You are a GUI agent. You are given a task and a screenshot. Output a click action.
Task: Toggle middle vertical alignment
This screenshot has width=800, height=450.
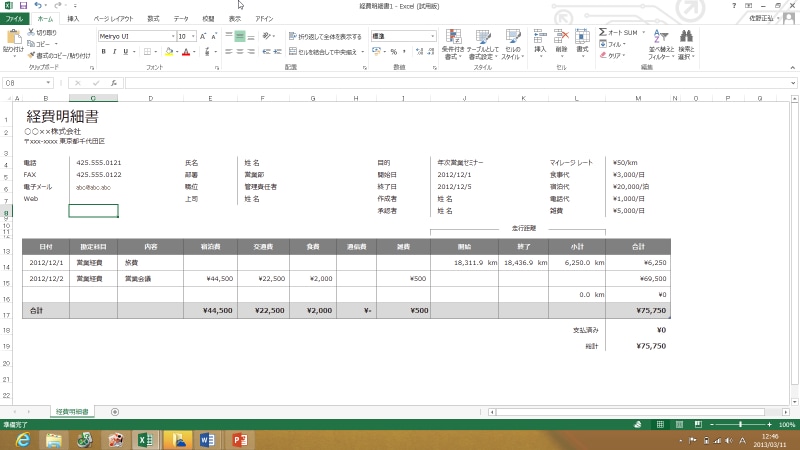(240, 36)
